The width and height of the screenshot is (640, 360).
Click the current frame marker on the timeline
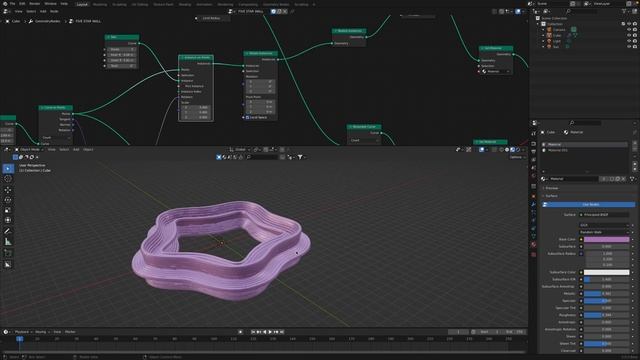point(19,339)
